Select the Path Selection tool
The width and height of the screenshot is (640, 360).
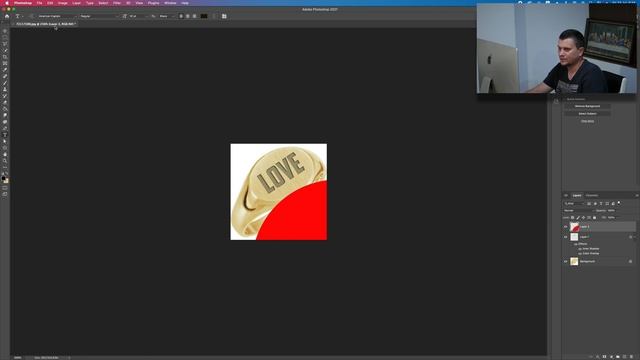point(5,141)
